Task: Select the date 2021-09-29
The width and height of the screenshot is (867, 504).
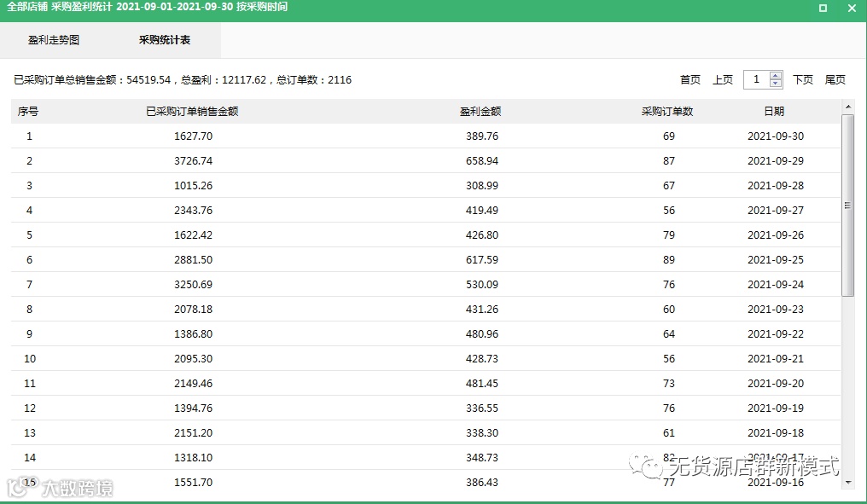Action: [x=776, y=161]
